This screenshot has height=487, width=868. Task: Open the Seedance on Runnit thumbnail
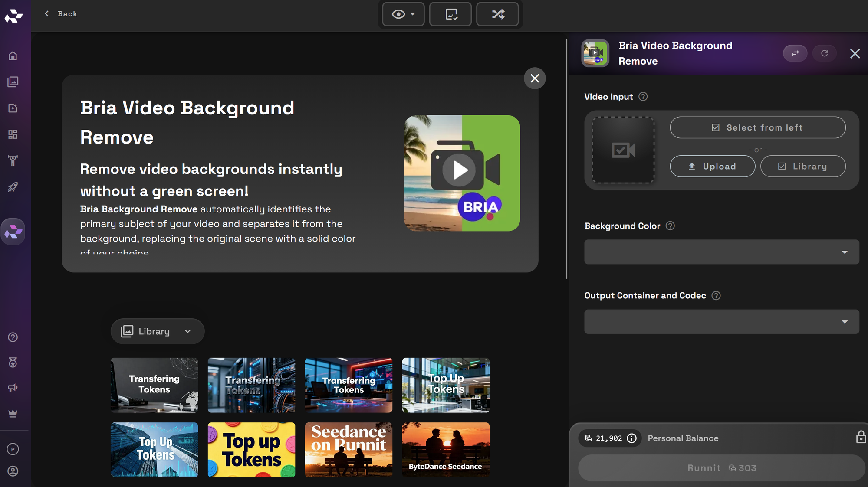(x=349, y=450)
